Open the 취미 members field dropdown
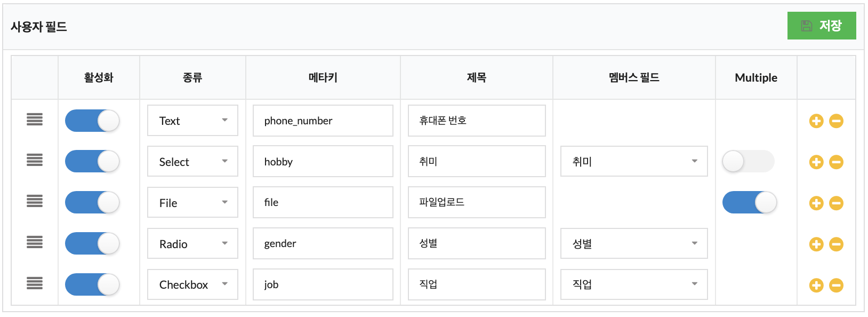The width and height of the screenshot is (868, 317). (x=634, y=161)
